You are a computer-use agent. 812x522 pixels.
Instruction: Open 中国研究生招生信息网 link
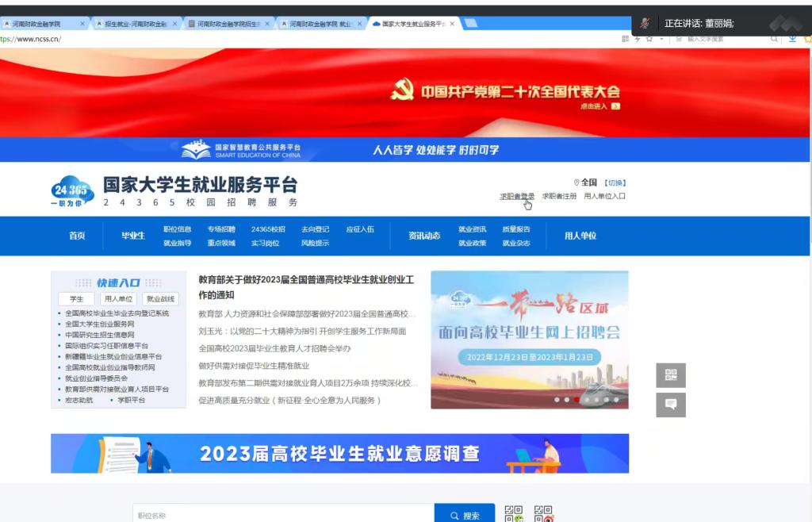tap(99, 335)
